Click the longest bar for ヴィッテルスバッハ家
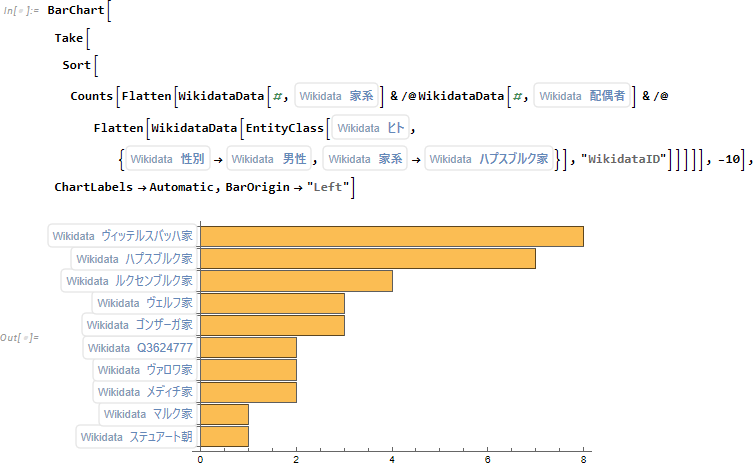Screen dimensions: 753x463 pos(392,236)
